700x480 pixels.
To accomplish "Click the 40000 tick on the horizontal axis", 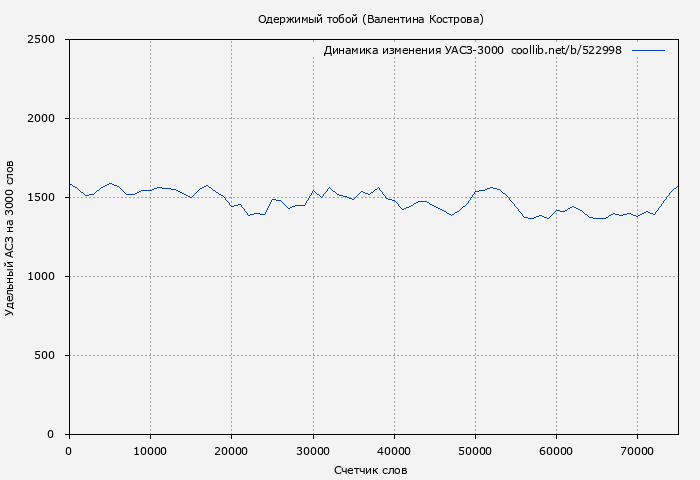I will (394, 452).
